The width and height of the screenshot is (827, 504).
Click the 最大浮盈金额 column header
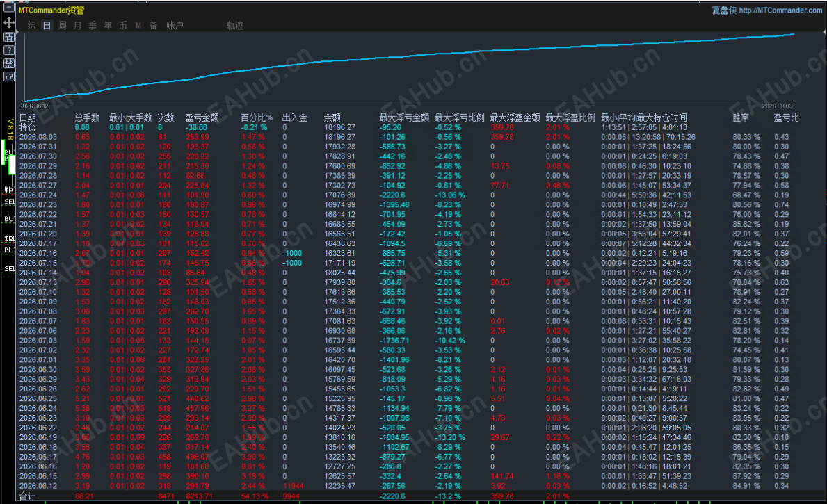515,117
